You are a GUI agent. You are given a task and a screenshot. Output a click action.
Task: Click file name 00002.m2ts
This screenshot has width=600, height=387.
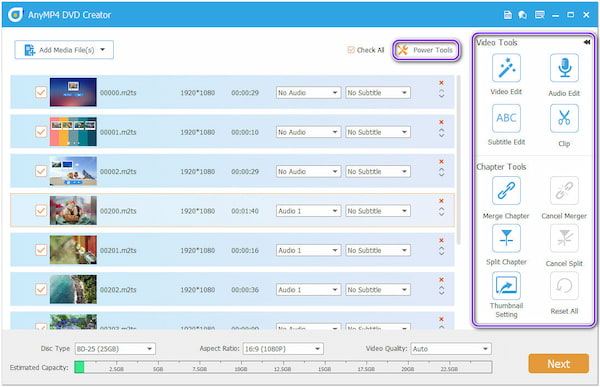tap(118, 171)
